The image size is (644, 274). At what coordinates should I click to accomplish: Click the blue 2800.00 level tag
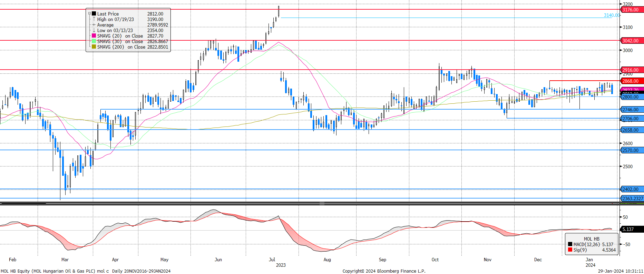coord(632,97)
